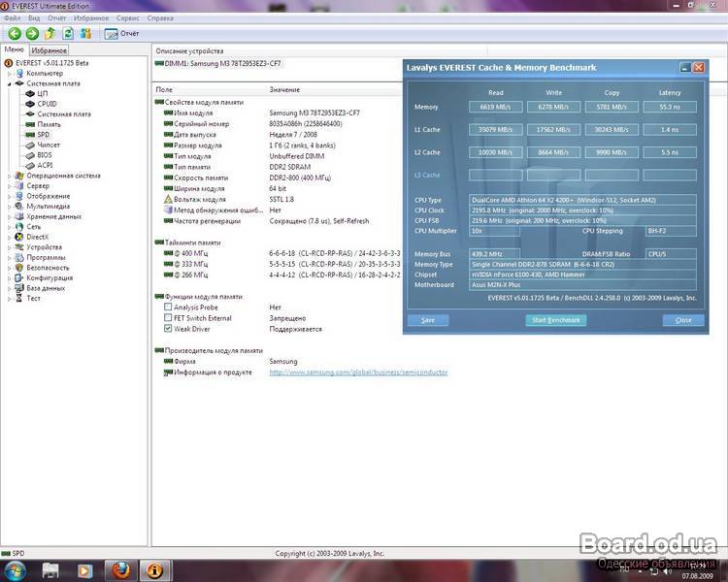Select the DirectX tree node
Viewport: 728px width, 582px height.
tap(37, 237)
